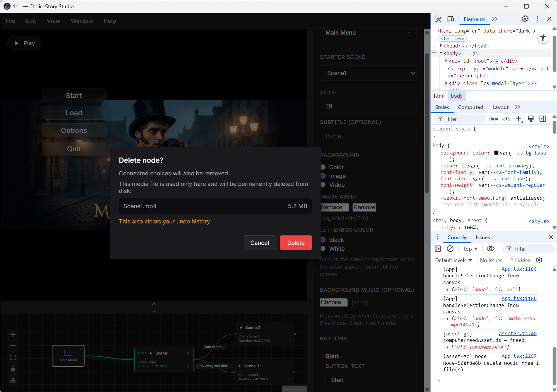
Task: Toggle the DevTools device toolbar icon
Action: 450,19
